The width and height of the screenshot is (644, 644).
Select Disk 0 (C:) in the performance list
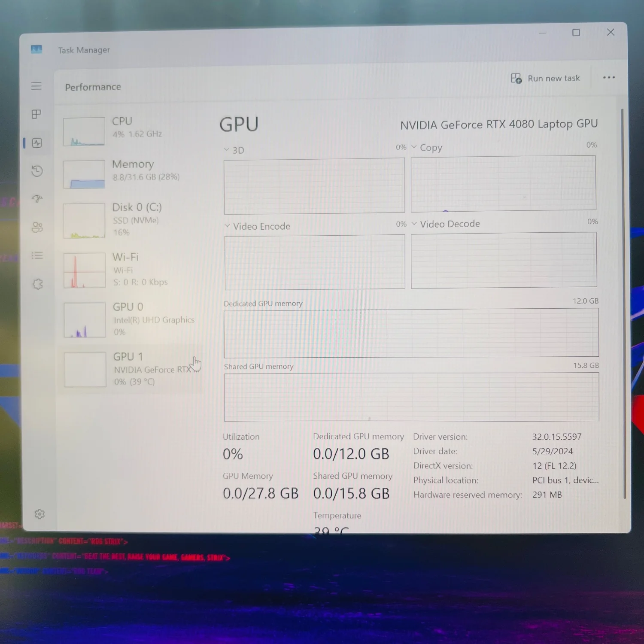coord(131,220)
